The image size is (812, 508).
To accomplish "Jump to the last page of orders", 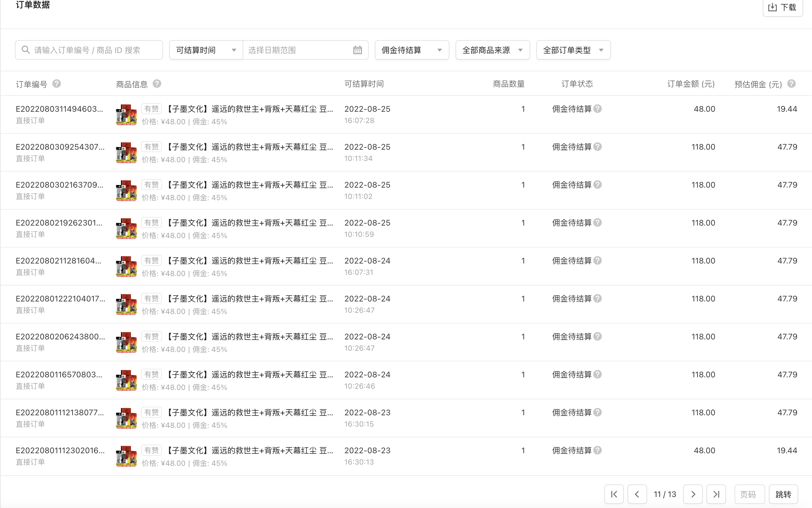I will [x=716, y=494].
